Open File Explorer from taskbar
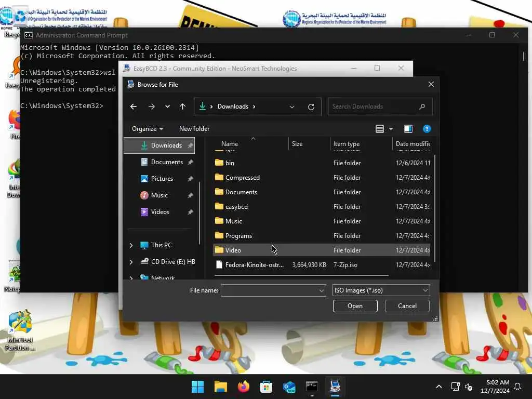 click(x=220, y=387)
